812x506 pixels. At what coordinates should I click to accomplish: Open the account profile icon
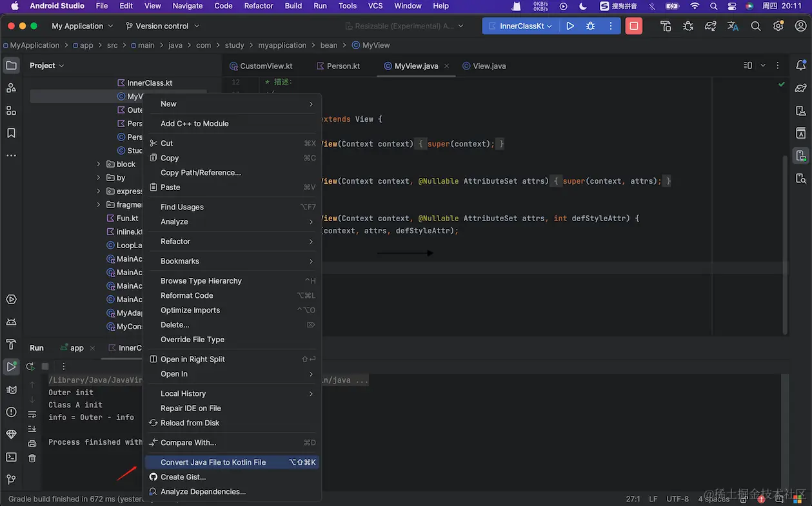[800, 26]
